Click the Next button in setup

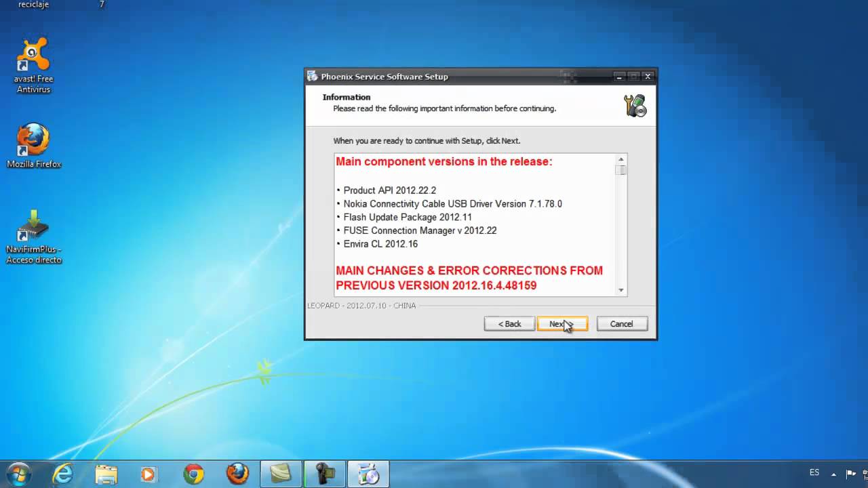(x=562, y=324)
